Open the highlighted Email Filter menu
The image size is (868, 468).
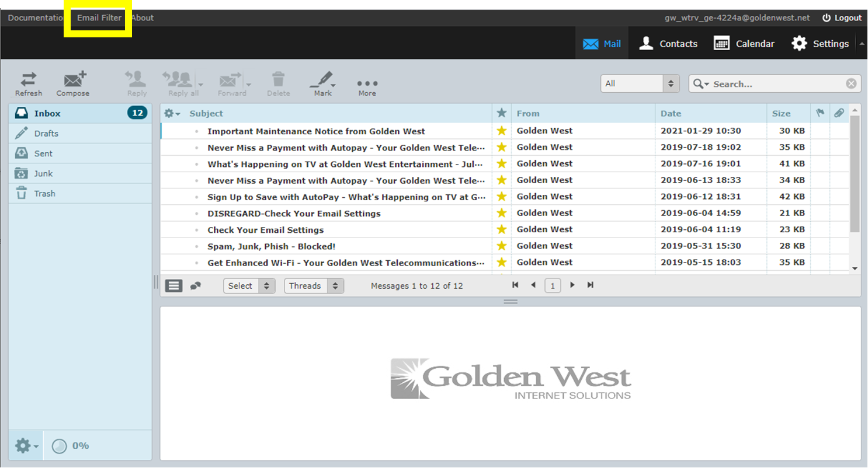tap(98, 18)
